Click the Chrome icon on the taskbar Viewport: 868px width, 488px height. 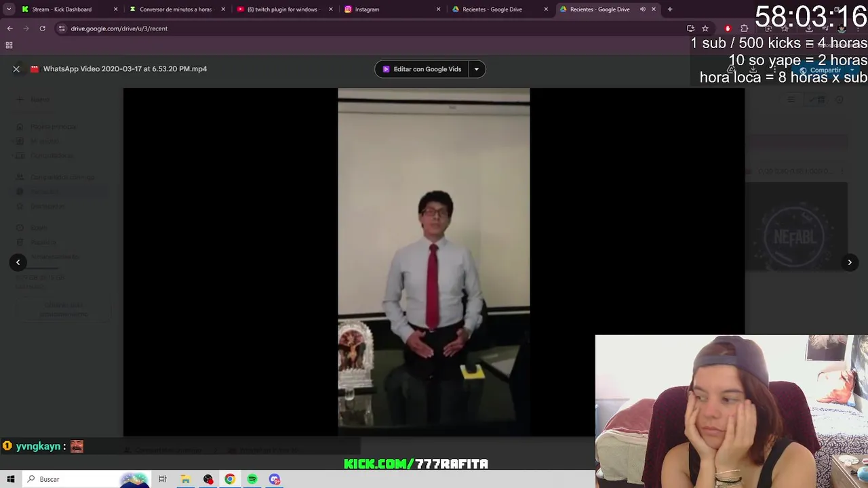click(x=230, y=479)
